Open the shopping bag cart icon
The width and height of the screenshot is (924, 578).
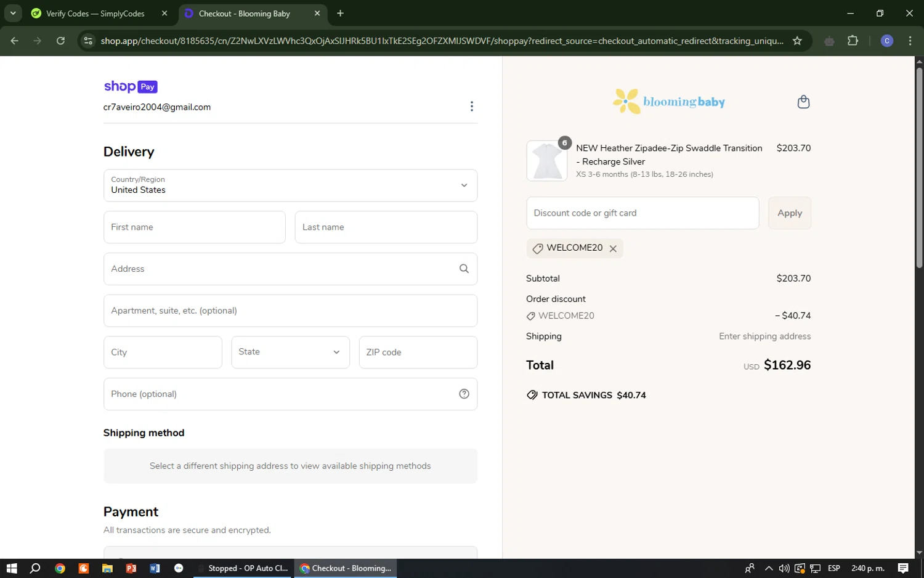pos(803,102)
